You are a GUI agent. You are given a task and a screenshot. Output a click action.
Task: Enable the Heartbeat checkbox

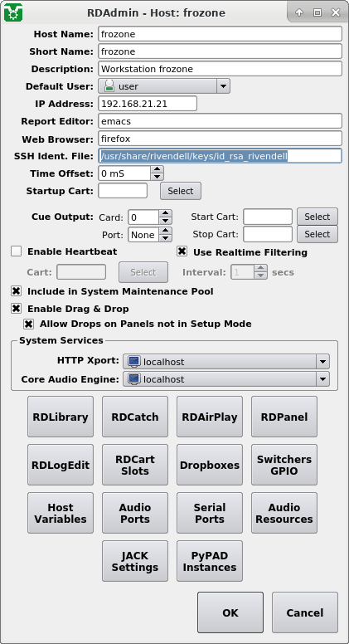tap(16, 251)
